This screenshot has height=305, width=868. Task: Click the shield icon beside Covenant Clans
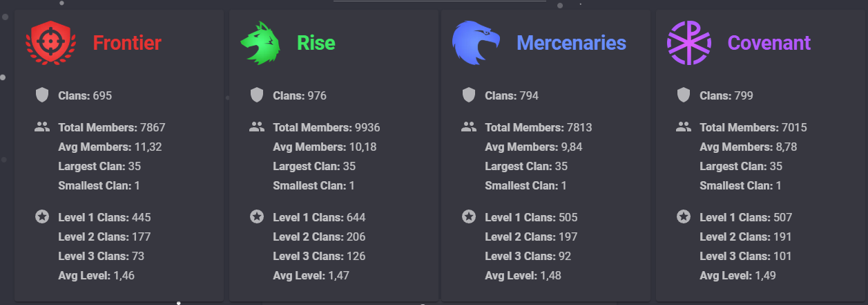point(684,95)
